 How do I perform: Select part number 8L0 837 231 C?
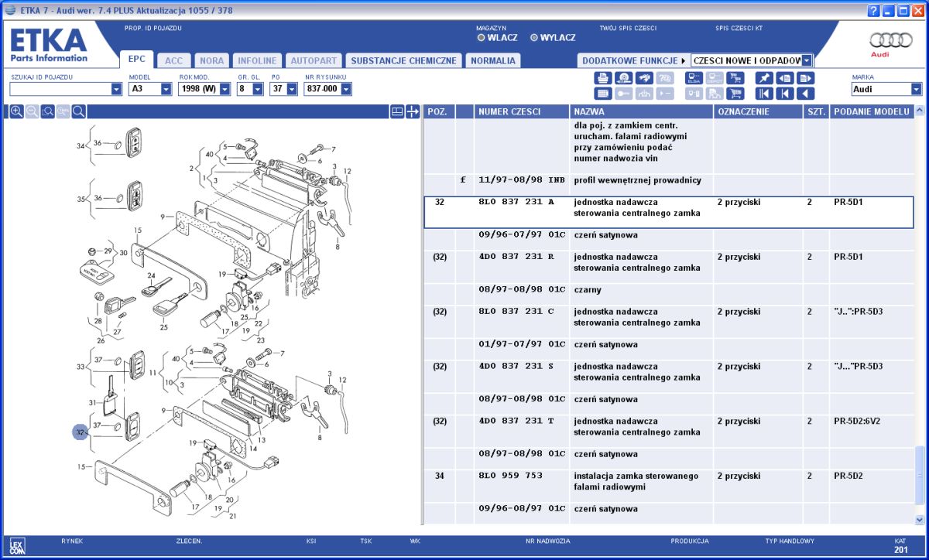tap(516, 312)
